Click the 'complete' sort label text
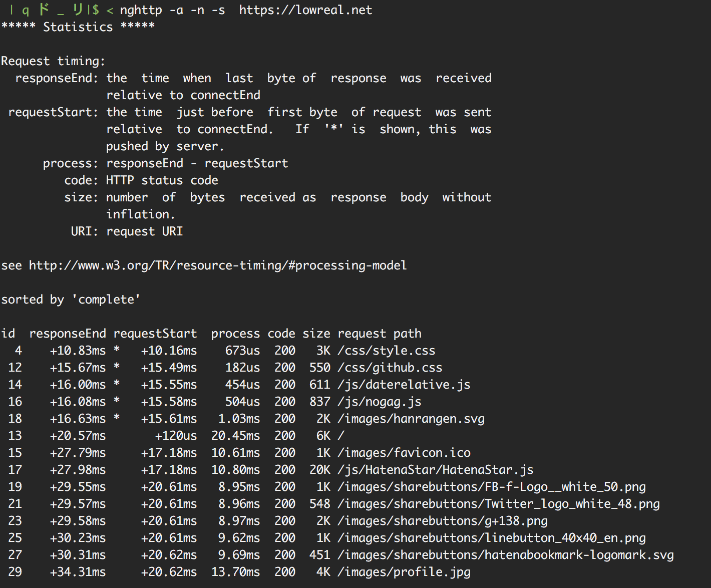The image size is (711, 588). (106, 300)
